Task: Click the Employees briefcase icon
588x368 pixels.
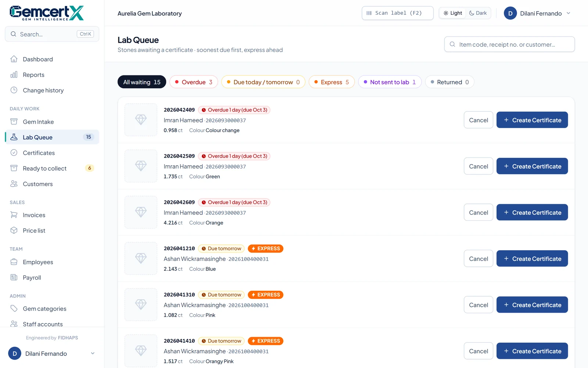Action: click(14, 262)
